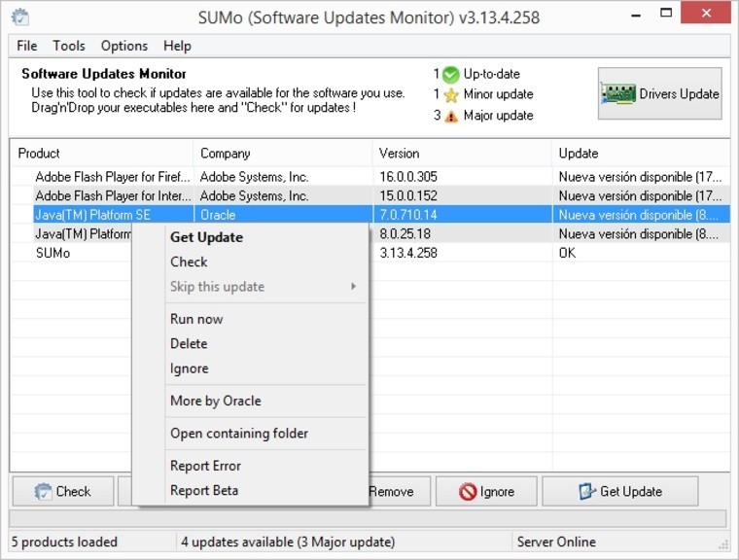This screenshot has height=560, width=739.
Task: Click the partially hidden Remove button
Action: (x=399, y=491)
